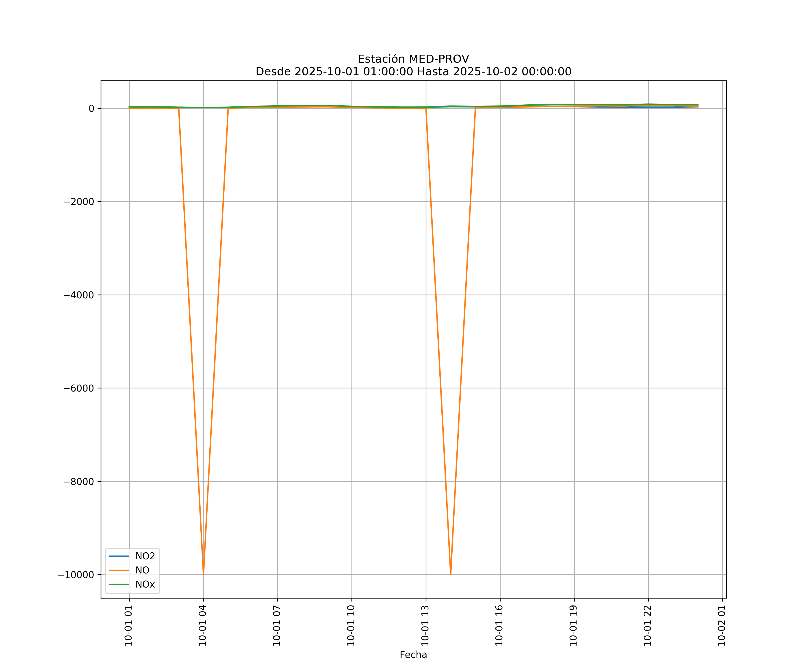The image size is (807, 672).
Task: Select the NOx legend label text
Action: [145, 584]
